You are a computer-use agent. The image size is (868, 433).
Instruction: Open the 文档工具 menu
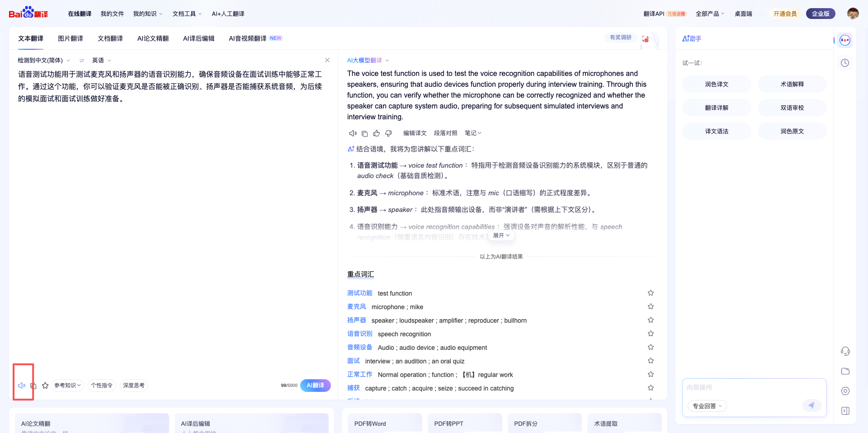(x=186, y=14)
